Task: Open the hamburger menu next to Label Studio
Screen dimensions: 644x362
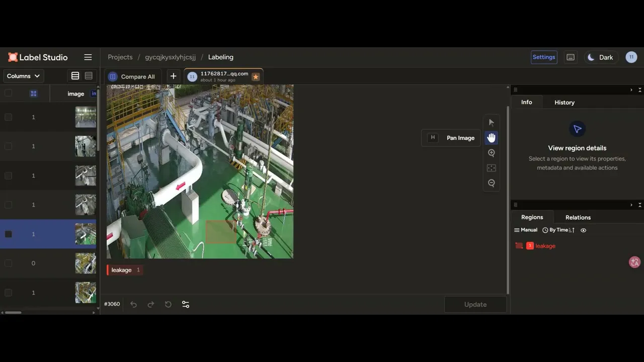Action: (x=88, y=57)
